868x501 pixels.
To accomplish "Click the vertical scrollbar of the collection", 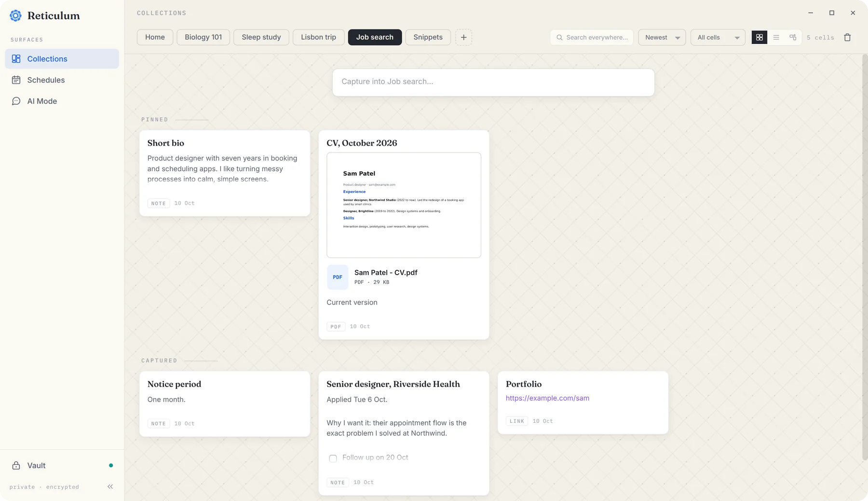I will [865, 257].
